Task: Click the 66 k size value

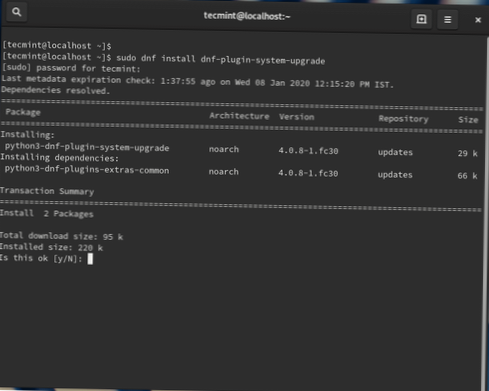Action: 467,176
